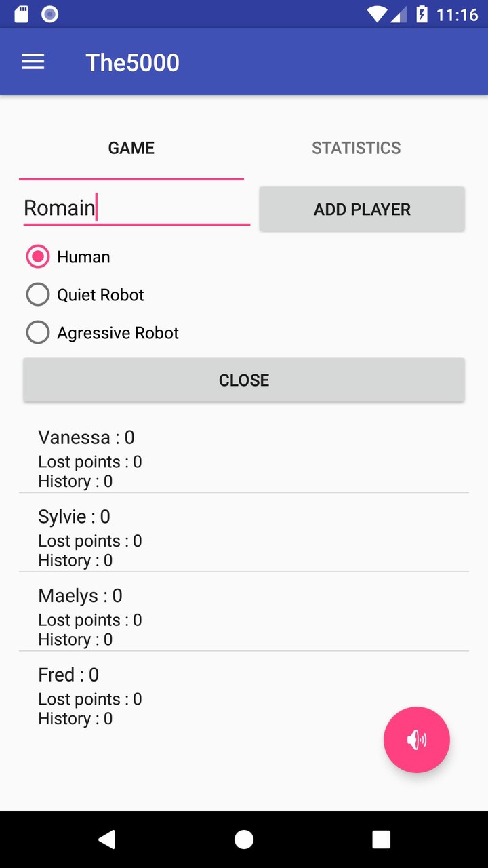Image resolution: width=488 pixels, height=868 pixels.
Task: Open recent apps with square button
Action: pos(381,840)
